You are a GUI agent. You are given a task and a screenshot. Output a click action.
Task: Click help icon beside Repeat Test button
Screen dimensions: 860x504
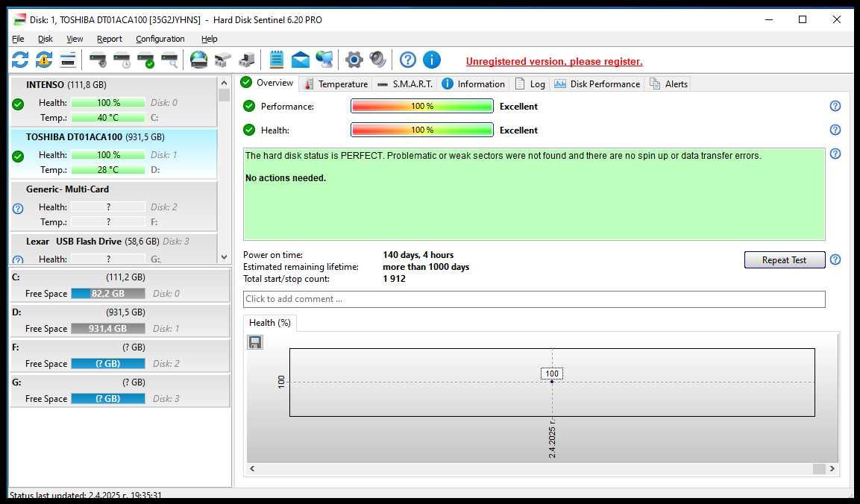pyautogui.click(x=835, y=259)
